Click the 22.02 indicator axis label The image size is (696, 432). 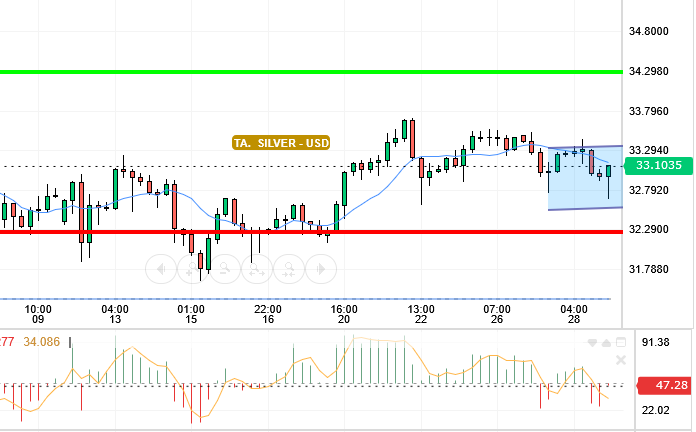(656, 410)
